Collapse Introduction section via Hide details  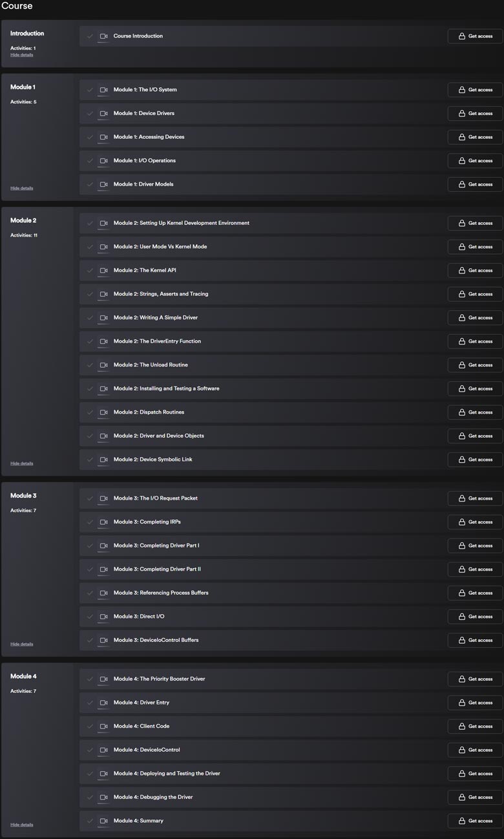point(21,55)
